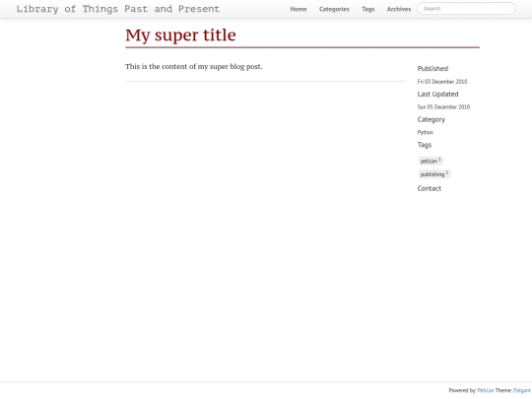Image resolution: width=532 pixels, height=399 pixels.
Task: Select the pelican tag badge
Action: [x=431, y=161]
